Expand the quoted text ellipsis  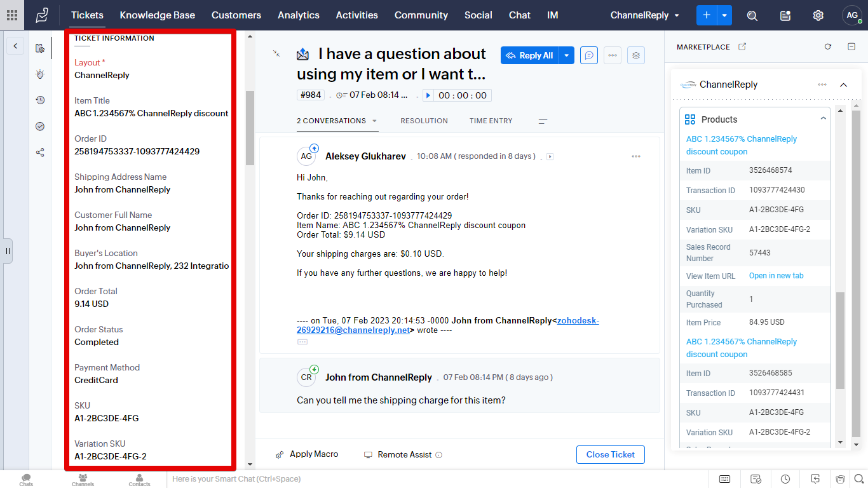coord(302,342)
